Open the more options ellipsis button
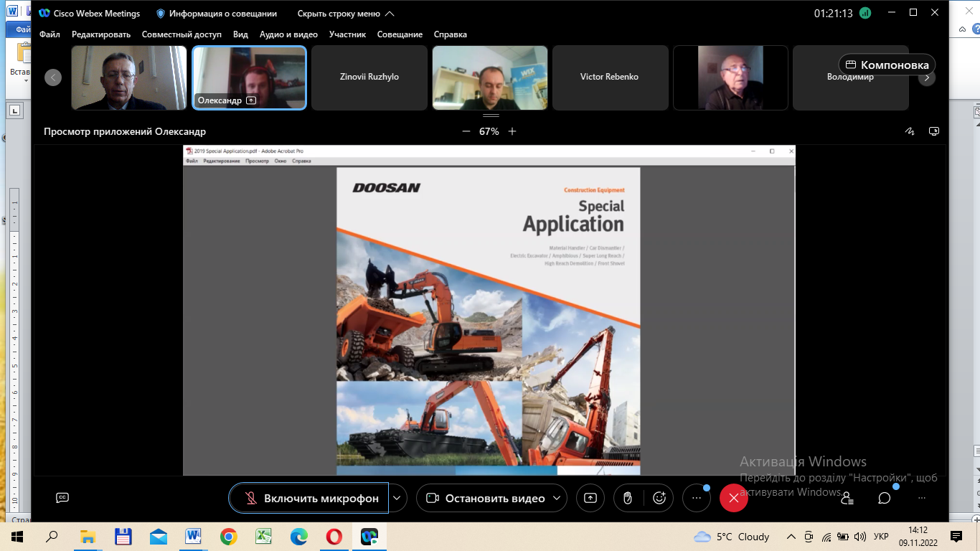 697,498
